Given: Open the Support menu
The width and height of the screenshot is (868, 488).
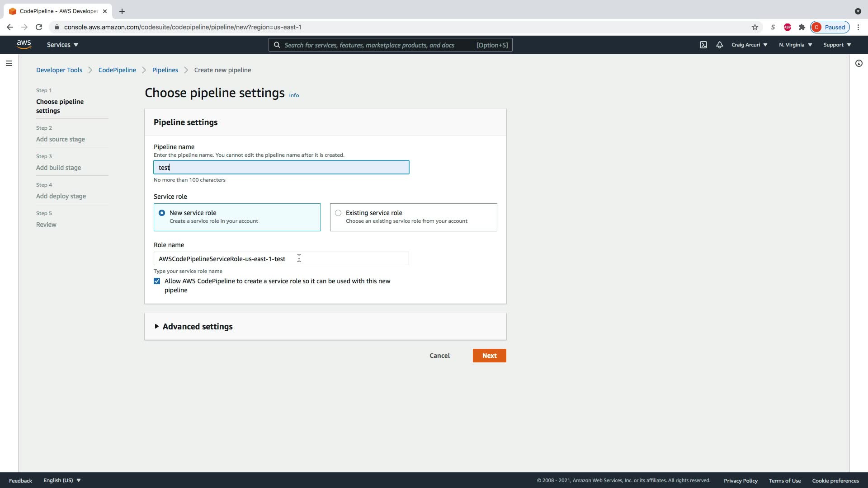Looking at the screenshot, I should (837, 45).
